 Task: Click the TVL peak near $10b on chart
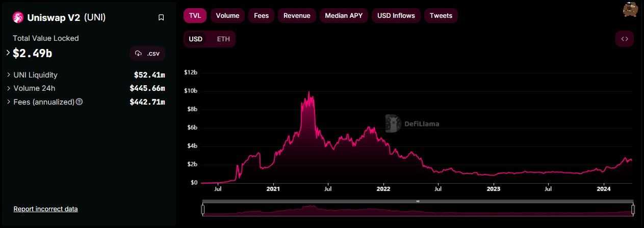(x=308, y=92)
